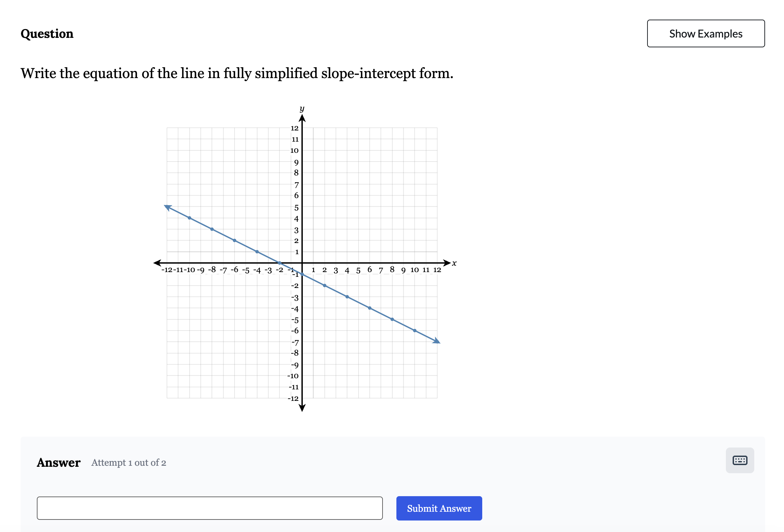Click the Submit Answer button

(439, 508)
